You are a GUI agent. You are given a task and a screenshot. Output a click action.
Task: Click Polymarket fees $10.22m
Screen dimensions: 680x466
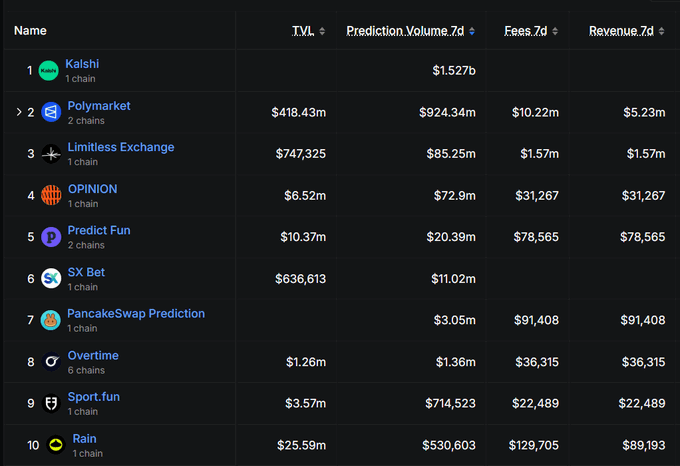pos(535,113)
